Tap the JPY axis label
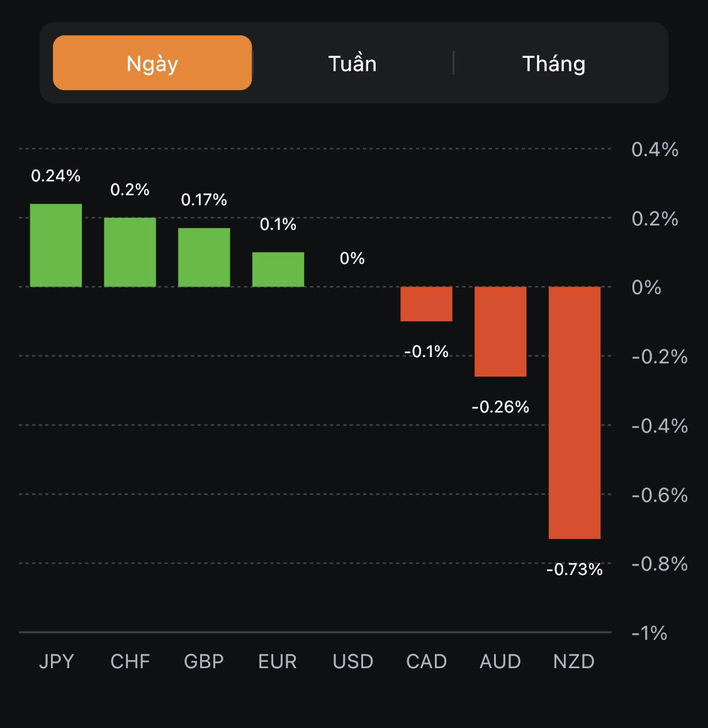Viewport: 708px width, 728px height. click(57, 661)
